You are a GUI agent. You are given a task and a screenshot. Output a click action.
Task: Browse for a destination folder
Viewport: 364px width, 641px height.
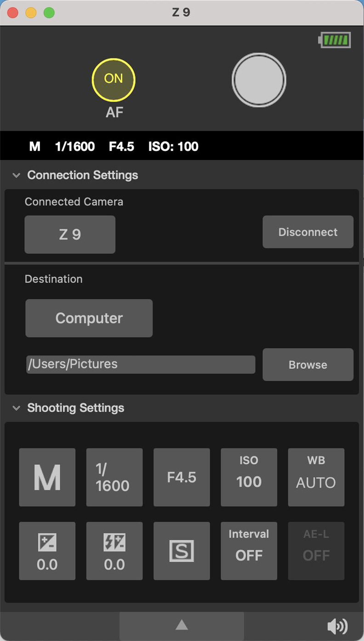pyautogui.click(x=308, y=365)
